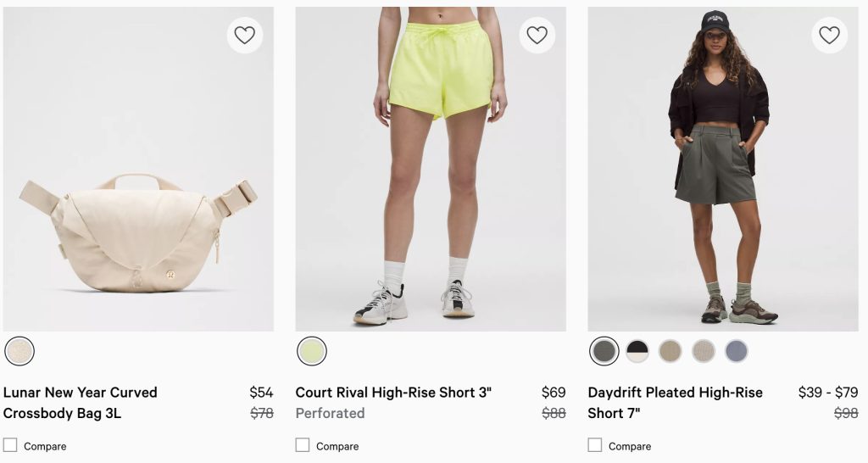Choose the black and white two-tone swatch
Image resolution: width=868 pixels, height=463 pixels.
(x=637, y=351)
